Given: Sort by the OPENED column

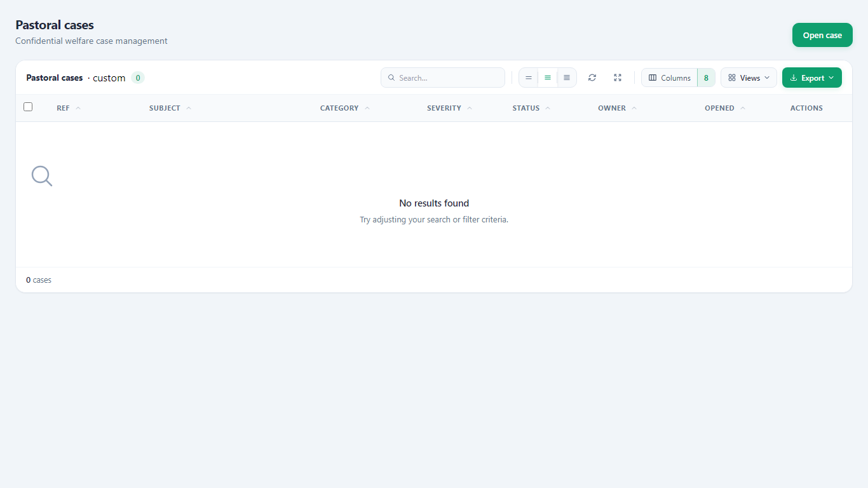Looking at the screenshot, I should (725, 108).
